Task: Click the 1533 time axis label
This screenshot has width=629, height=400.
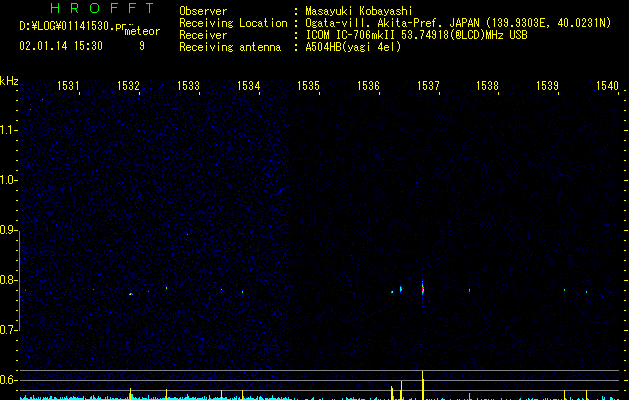Action: (188, 86)
